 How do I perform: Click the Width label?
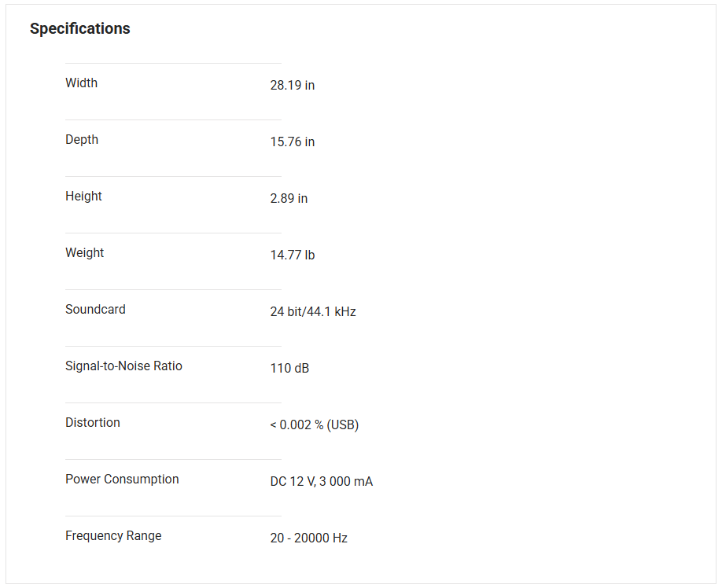[82, 83]
